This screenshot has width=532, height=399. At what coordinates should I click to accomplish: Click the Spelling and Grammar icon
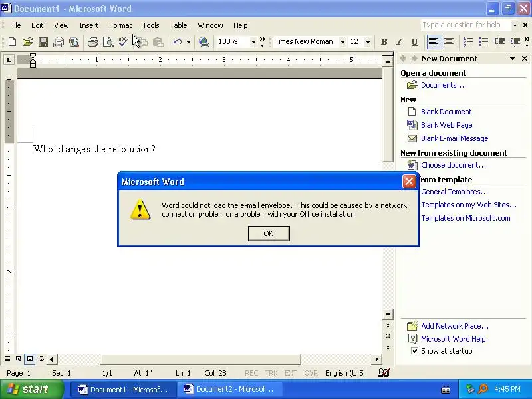pyautogui.click(x=123, y=42)
